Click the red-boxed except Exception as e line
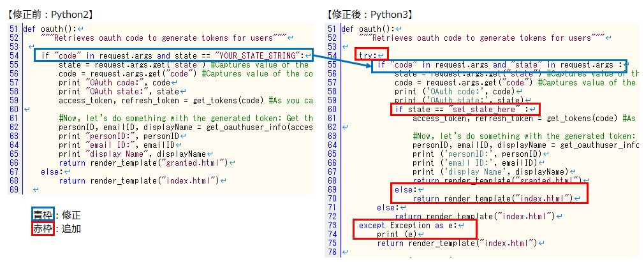The image size is (644, 262). pos(411,225)
